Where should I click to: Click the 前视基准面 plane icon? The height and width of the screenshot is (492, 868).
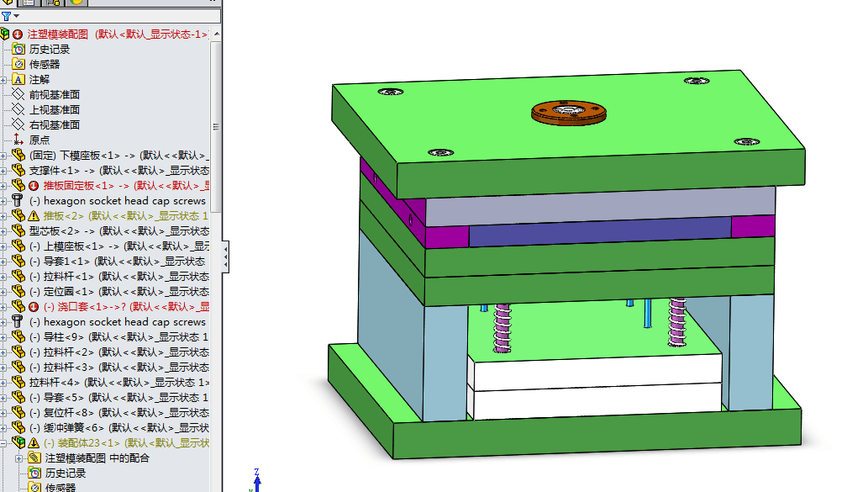coord(18,94)
